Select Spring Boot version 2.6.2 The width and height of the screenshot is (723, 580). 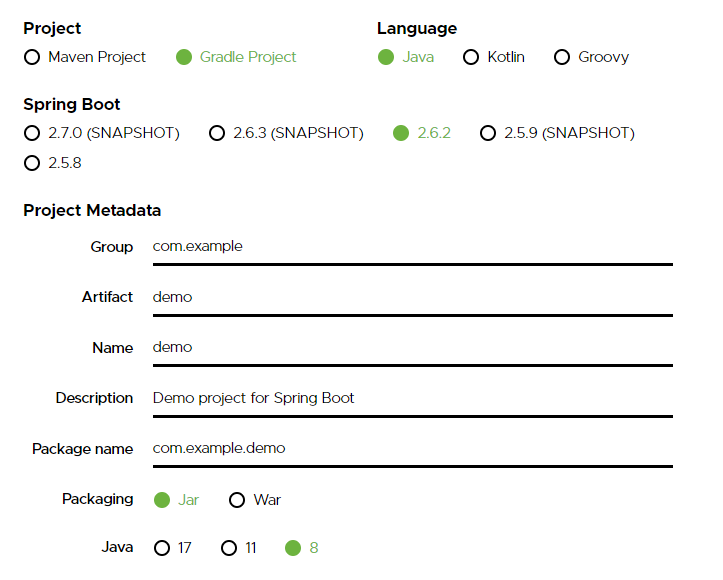coord(401,133)
